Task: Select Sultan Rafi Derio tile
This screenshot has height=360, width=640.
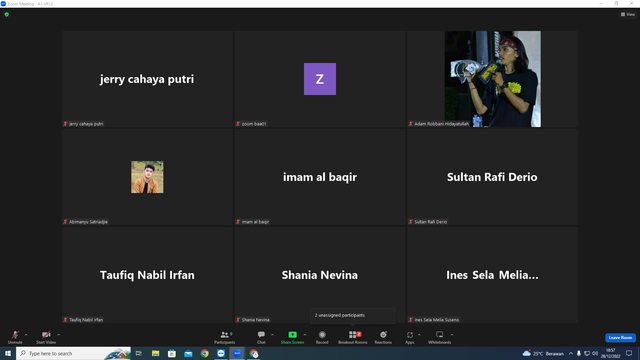Action: pos(492,177)
